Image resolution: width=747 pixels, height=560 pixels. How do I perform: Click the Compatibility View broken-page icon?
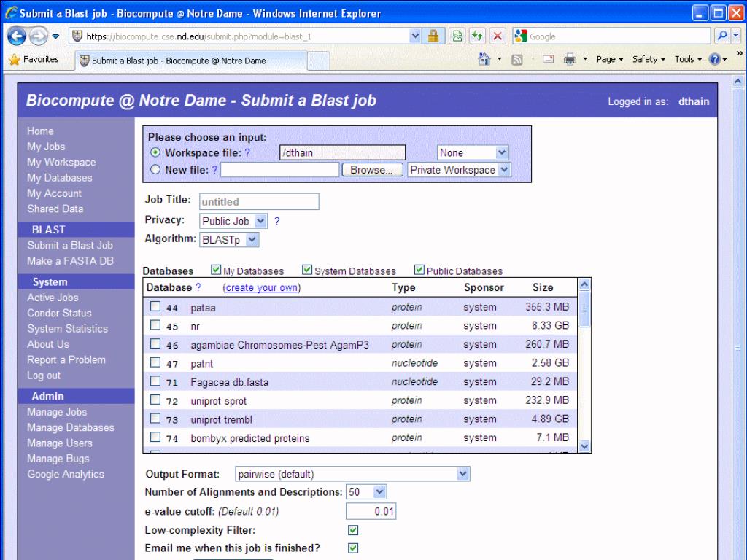click(x=457, y=36)
